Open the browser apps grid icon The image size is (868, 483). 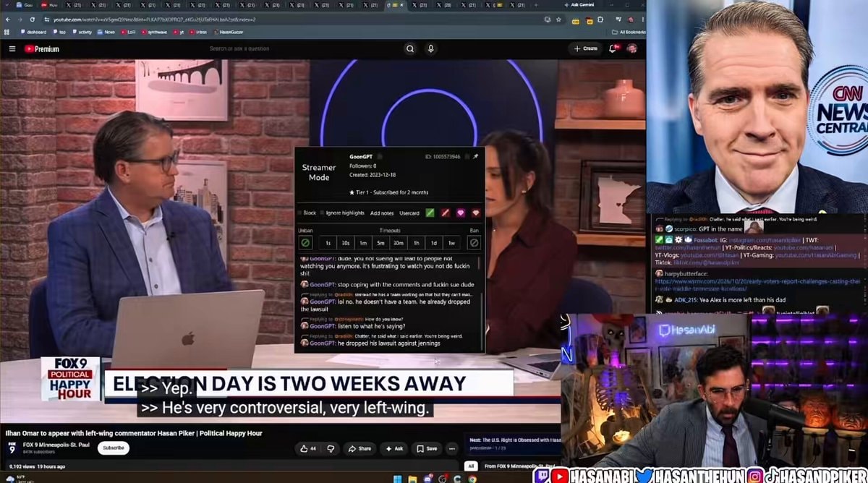click(7, 32)
